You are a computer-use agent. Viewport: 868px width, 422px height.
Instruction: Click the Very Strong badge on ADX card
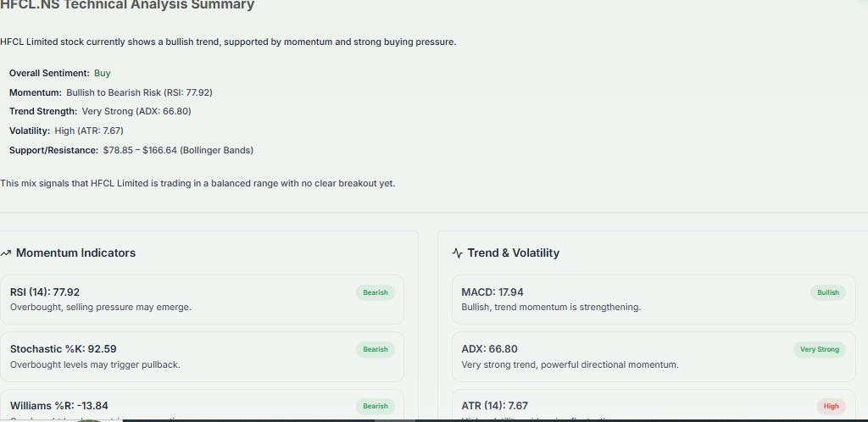(x=820, y=349)
